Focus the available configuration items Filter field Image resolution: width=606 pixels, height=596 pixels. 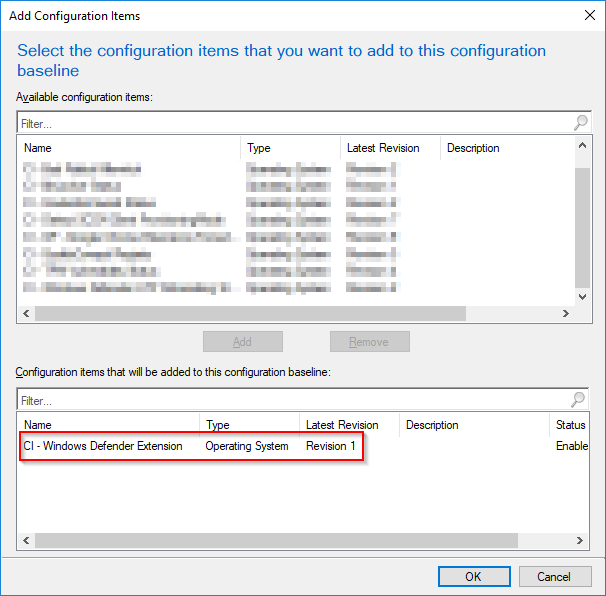[296, 123]
